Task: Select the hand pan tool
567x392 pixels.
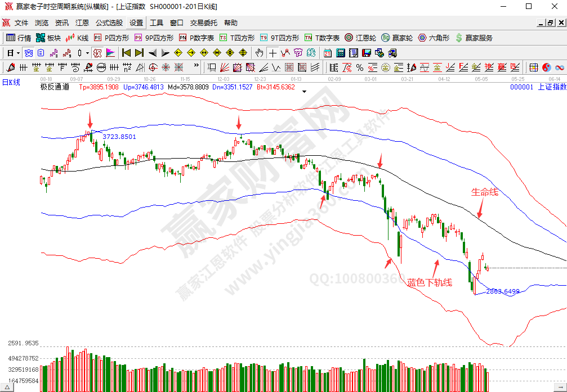Action: 259,53
